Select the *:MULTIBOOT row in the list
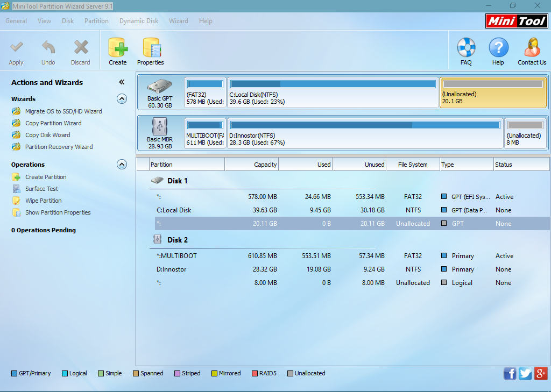Screen dimensions: 551x392 [352, 256]
